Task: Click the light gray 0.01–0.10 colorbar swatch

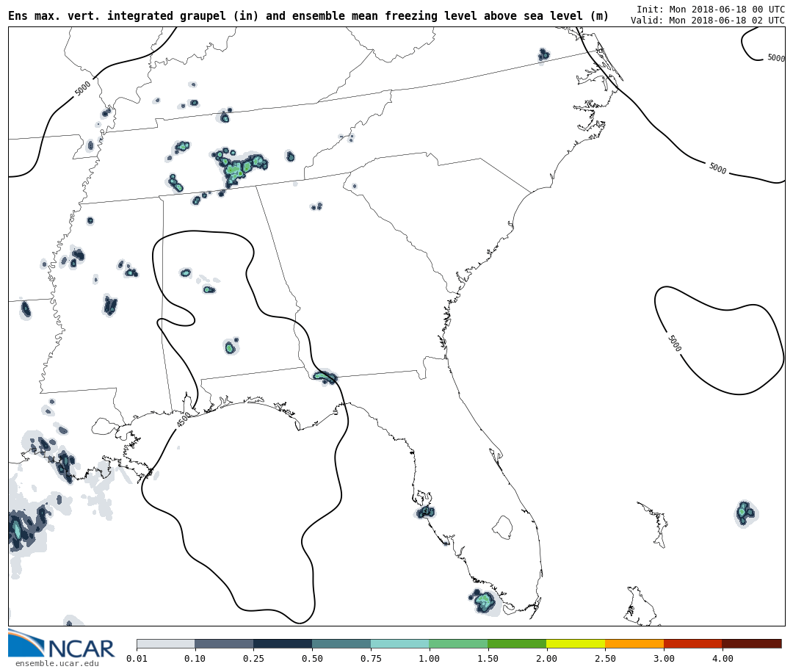Action: click(x=165, y=643)
